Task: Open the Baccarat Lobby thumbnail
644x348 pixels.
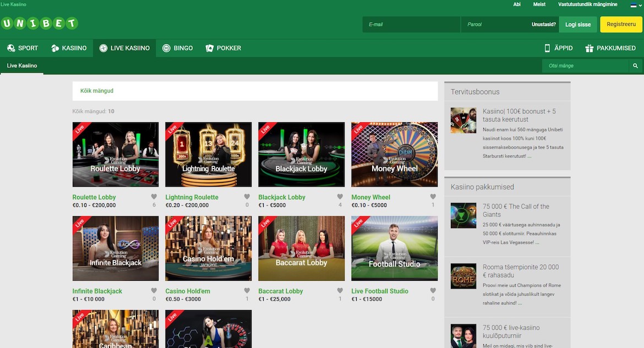Action: (302, 248)
